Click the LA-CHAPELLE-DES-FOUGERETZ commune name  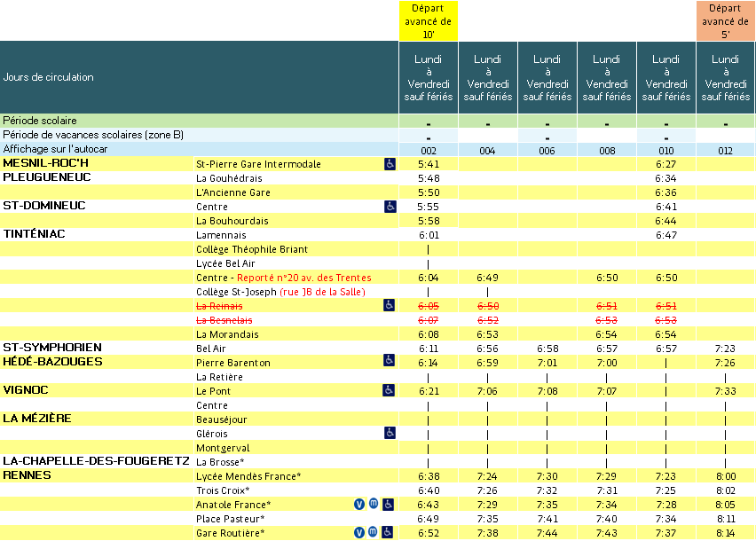tap(96, 461)
